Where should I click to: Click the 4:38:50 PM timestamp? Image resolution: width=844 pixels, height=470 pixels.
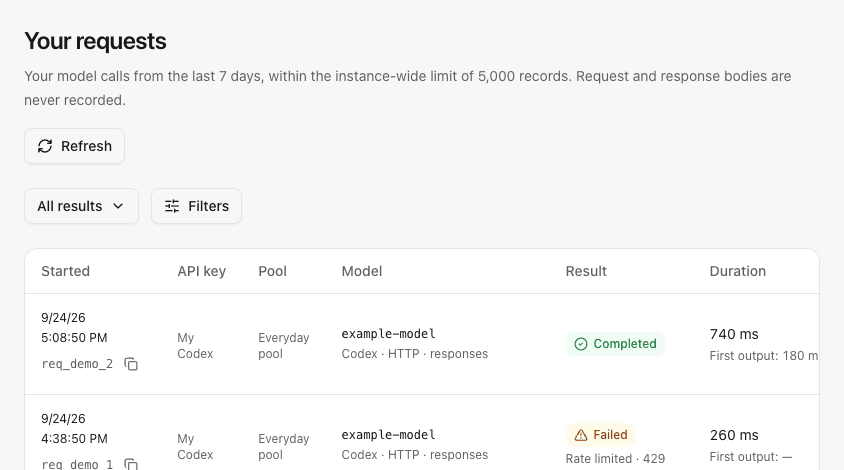point(74,439)
